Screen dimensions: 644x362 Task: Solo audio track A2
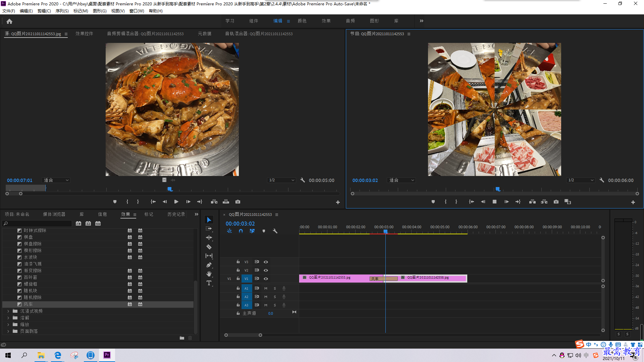tap(275, 297)
